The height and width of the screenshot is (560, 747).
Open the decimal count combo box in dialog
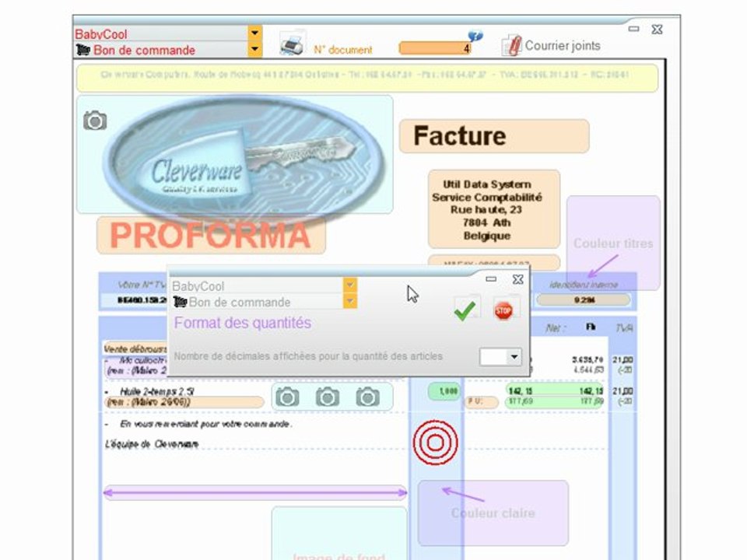[500, 357]
